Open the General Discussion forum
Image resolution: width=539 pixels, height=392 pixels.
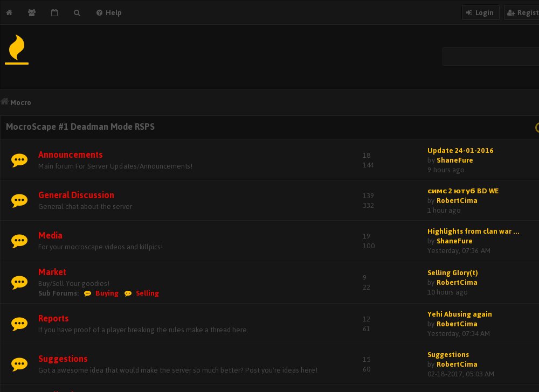tap(76, 195)
